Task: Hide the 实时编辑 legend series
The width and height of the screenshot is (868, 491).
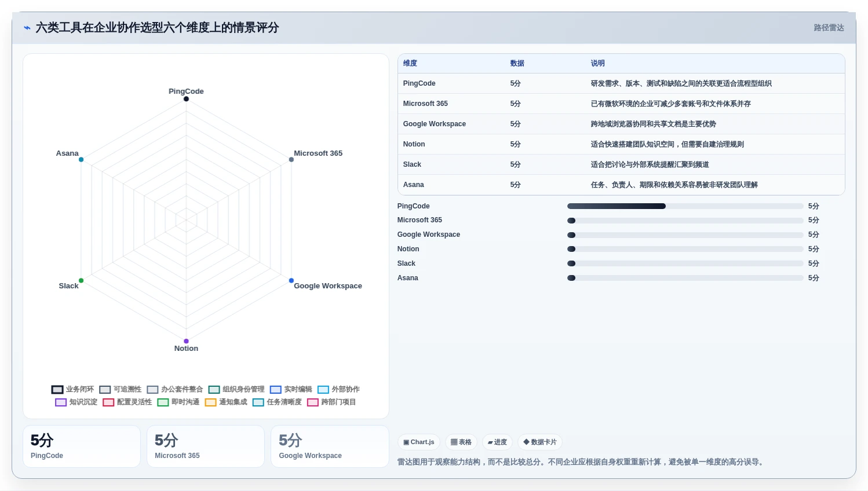Action: [x=291, y=390]
